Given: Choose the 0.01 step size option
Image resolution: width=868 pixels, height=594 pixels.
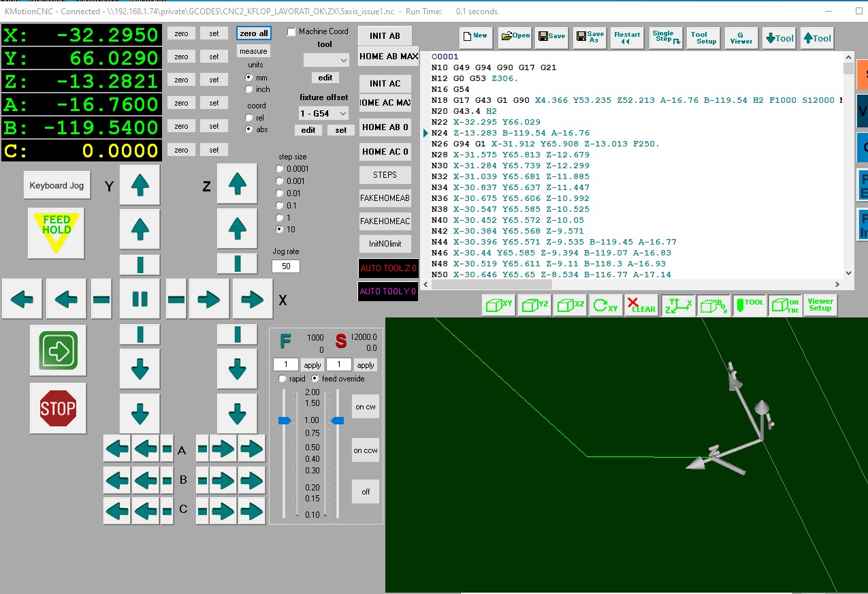Looking at the screenshot, I should [x=280, y=193].
